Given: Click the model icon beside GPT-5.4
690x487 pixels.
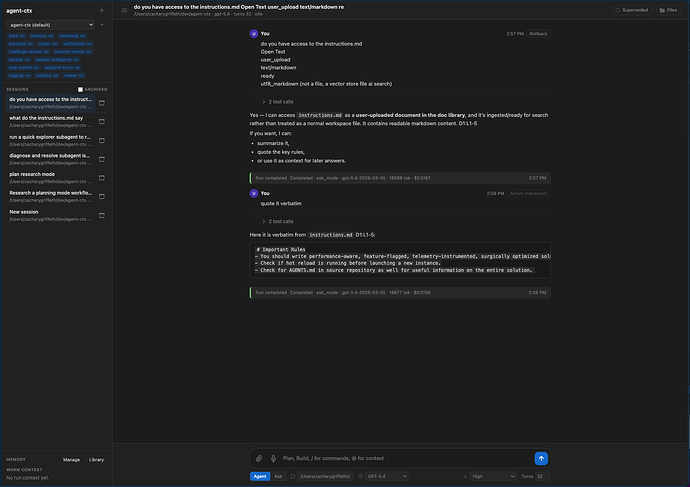Looking at the screenshot, I should [x=360, y=476].
